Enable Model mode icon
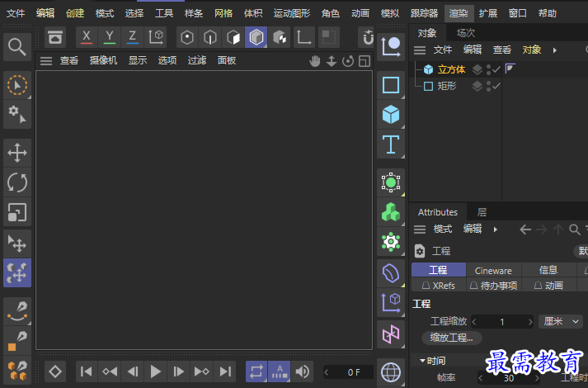 coord(256,37)
